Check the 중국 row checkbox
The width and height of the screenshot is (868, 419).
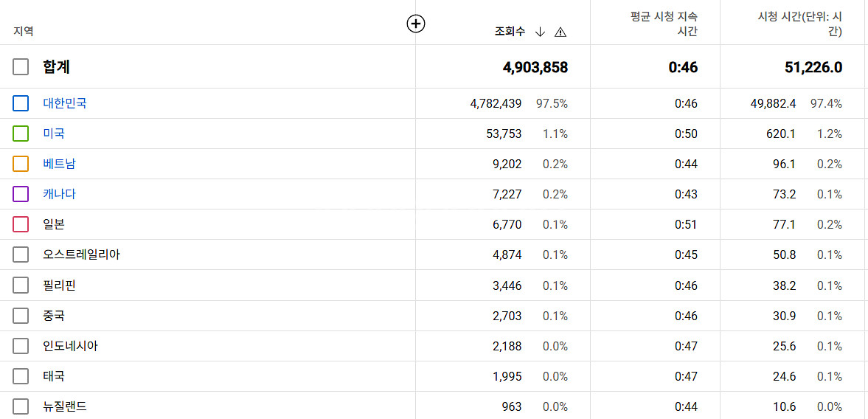pyautogui.click(x=21, y=316)
